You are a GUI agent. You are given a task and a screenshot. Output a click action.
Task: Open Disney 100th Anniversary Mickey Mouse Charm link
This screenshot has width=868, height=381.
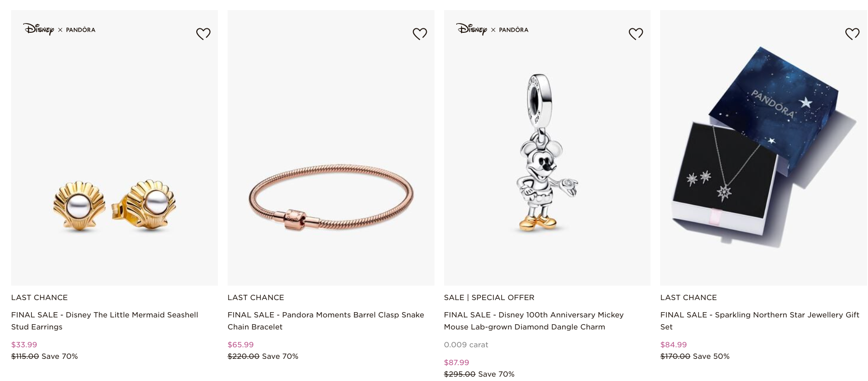click(x=534, y=321)
